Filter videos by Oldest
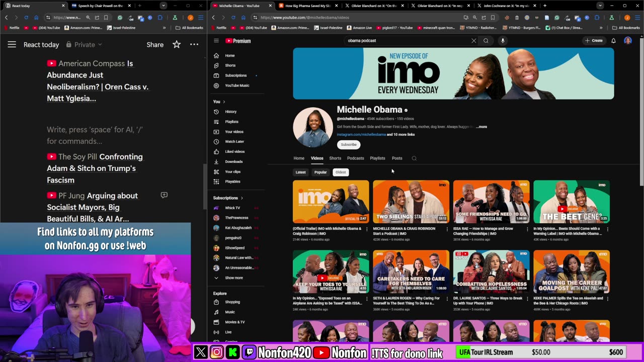 click(341, 172)
